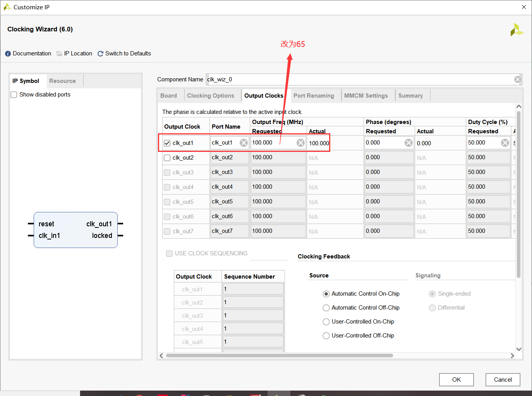Uncheck the clk_out1 output clock checkbox
The height and width of the screenshot is (396, 532).
pyautogui.click(x=167, y=143)
